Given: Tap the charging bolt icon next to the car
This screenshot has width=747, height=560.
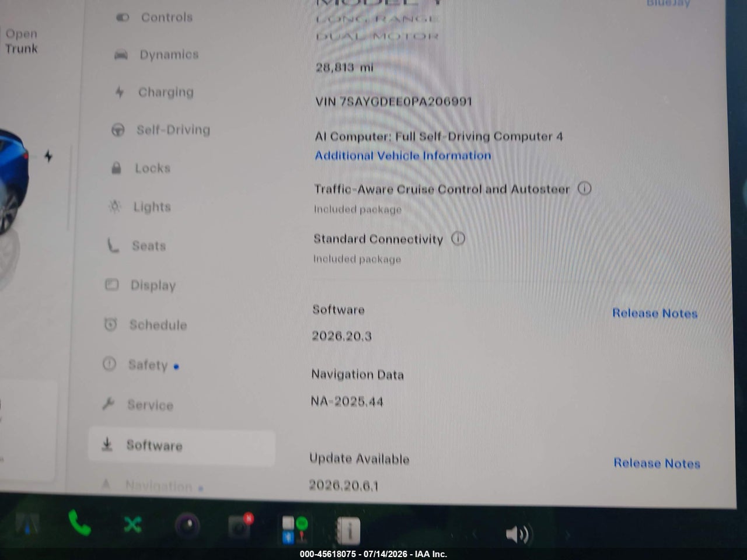Looking at the screenshot, I should click(48, 156).
